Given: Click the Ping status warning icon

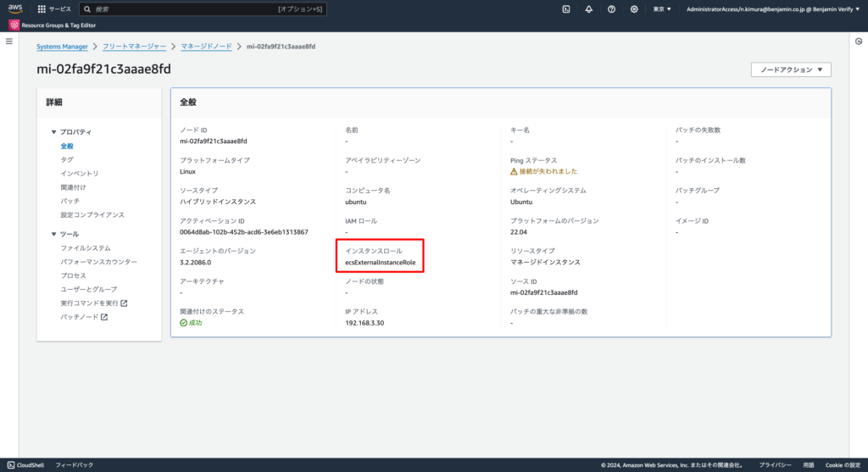Looking at the screenshot, I should pos(514,171).
